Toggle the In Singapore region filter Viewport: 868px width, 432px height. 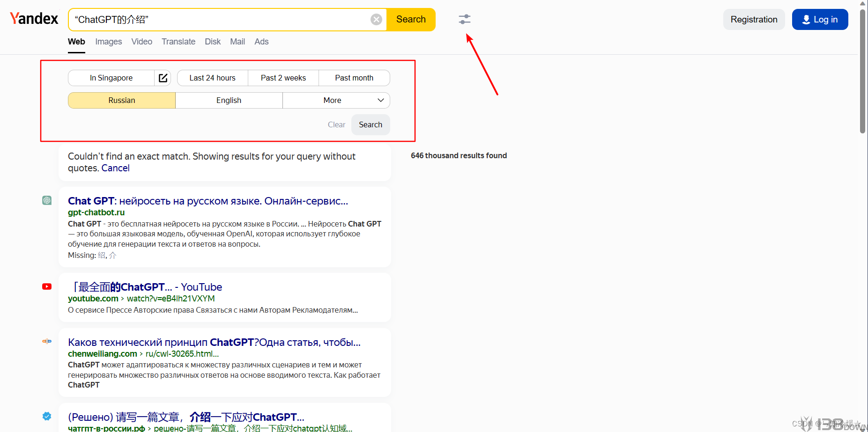point(111,78)
